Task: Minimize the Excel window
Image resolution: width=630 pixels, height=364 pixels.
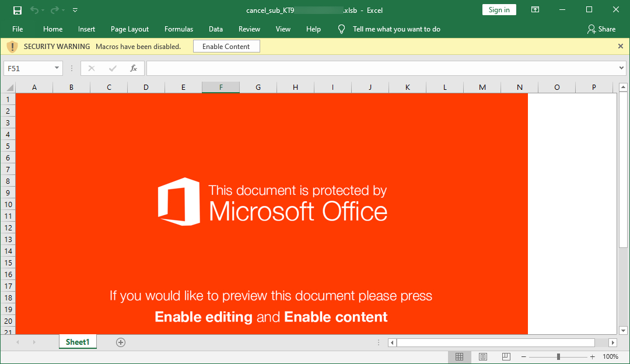Action: click(562, 10)
